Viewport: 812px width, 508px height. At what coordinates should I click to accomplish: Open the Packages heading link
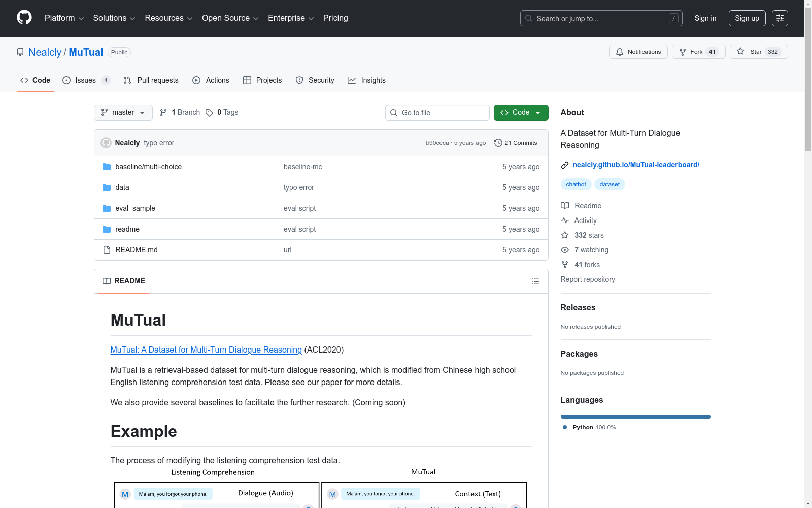(579, 354)
